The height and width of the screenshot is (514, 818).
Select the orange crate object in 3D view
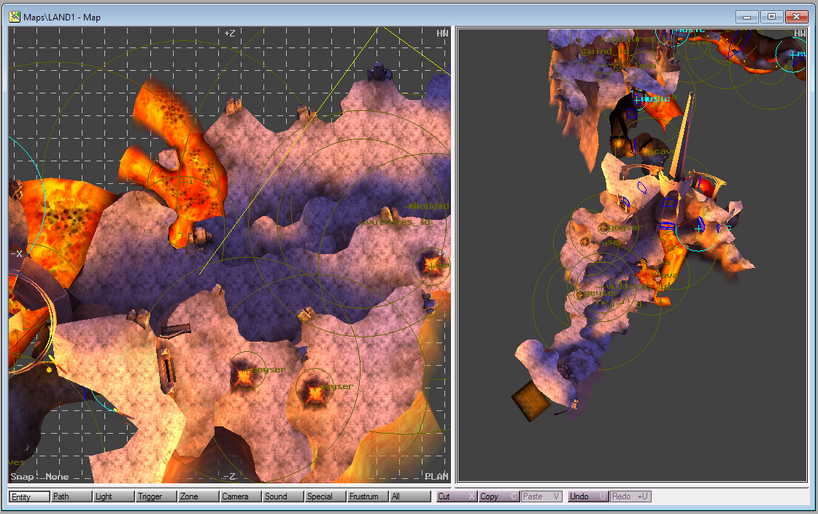click(531, 401)
